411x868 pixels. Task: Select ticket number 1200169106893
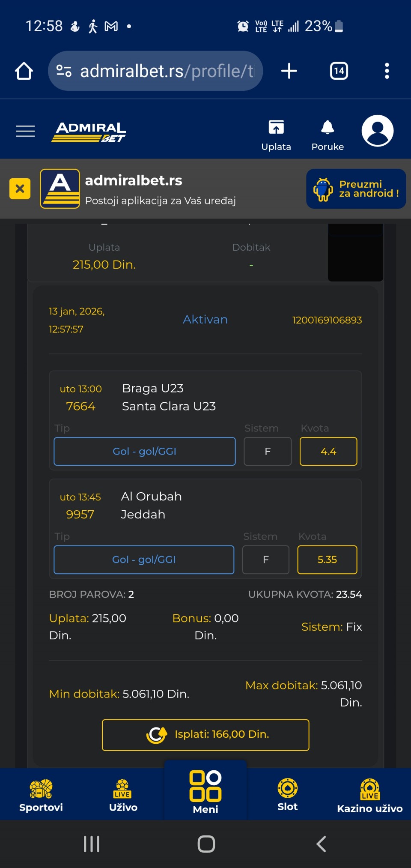click(327, 320)
